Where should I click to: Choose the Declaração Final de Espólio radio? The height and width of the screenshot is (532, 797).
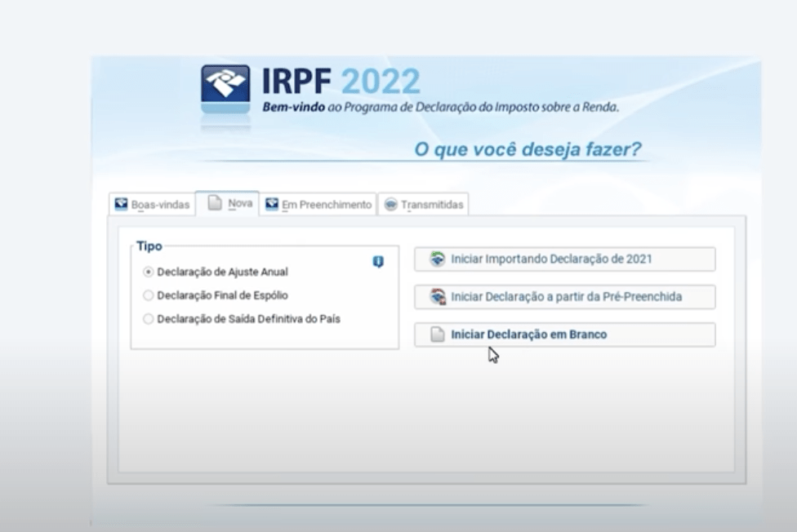click(149, 295)
